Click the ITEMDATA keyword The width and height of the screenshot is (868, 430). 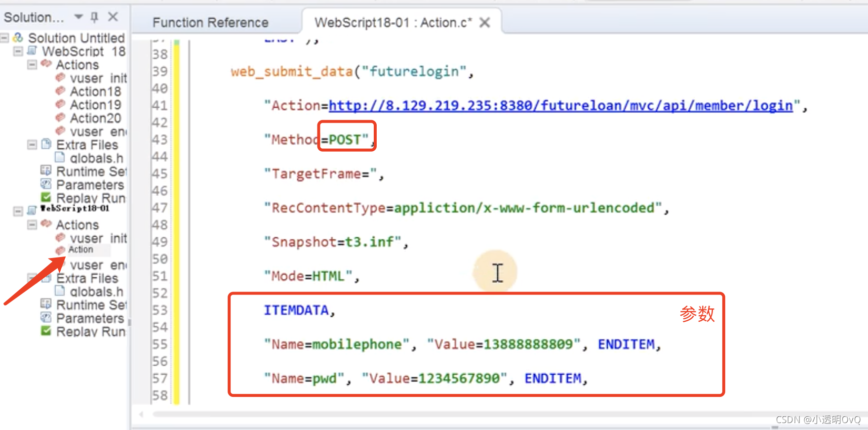coord(296,310)
